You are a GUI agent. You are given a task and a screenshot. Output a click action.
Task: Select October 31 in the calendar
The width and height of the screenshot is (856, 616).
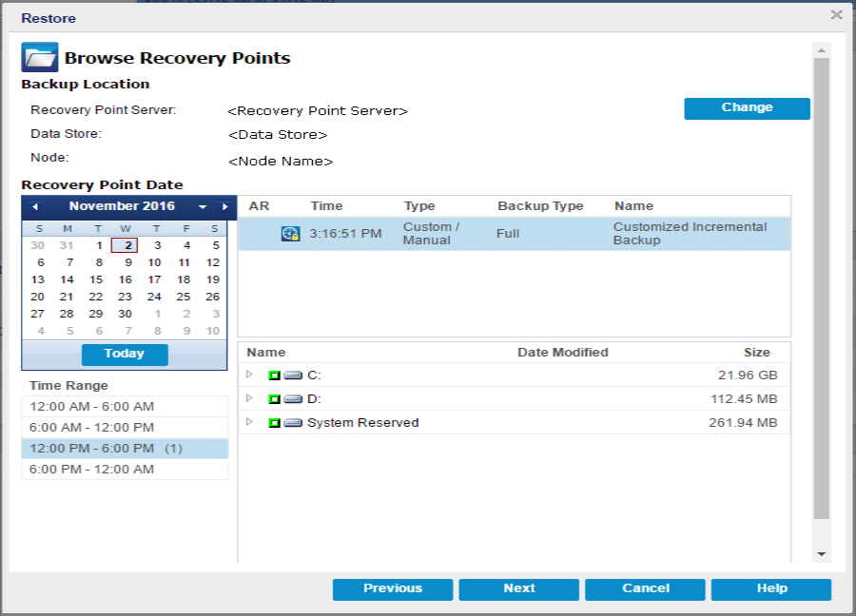[x=66, y=245]
